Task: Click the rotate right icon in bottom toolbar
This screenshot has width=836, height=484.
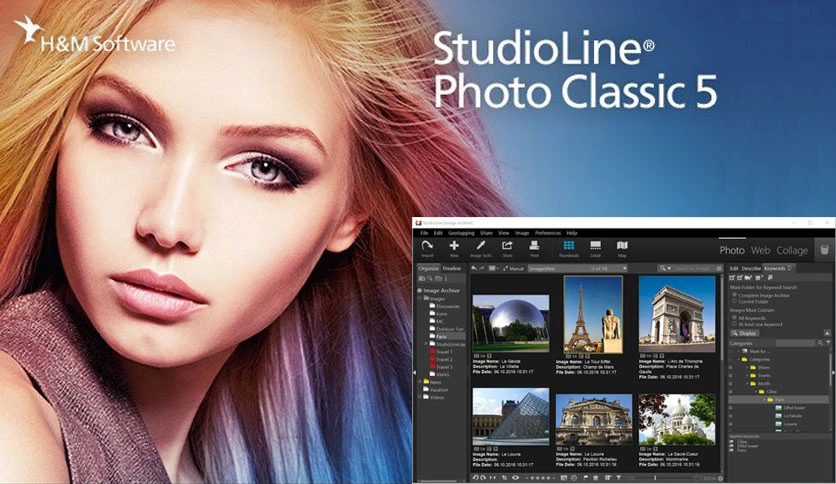Action: (x=483, y=478)
